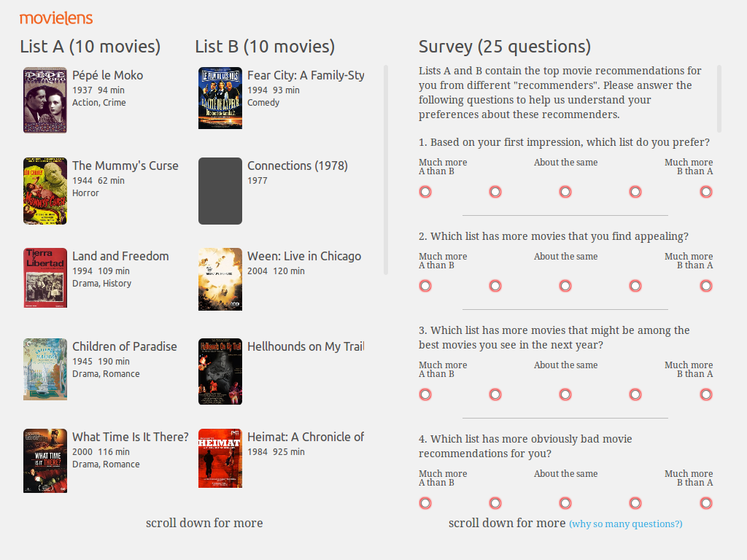Select Ween: Live in Chicago poster

tap(220, 279)
